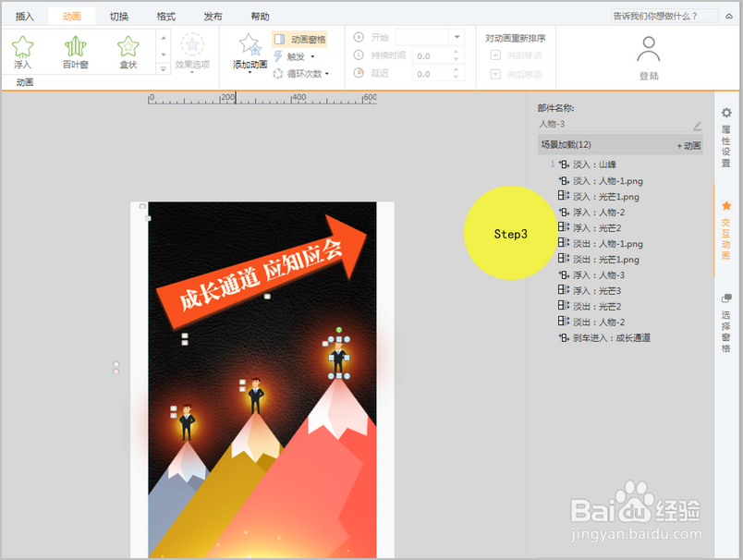This screenshot has height=560, width=743.
Task: Click the +动画 add button
Action: point(688,145)
